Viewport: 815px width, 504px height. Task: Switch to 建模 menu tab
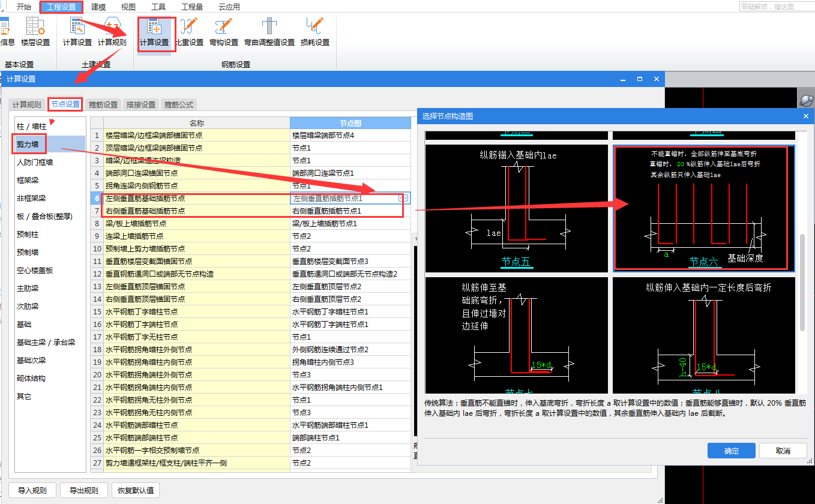point(98,7)
